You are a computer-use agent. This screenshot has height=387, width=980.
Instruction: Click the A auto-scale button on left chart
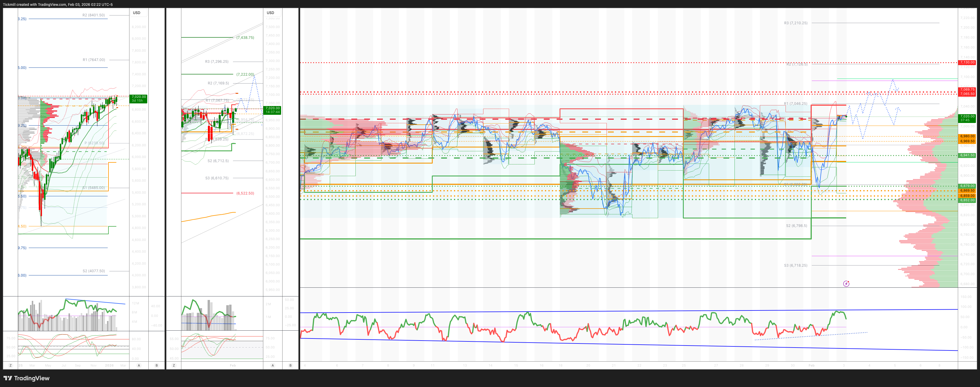click(x=139, y=365)
